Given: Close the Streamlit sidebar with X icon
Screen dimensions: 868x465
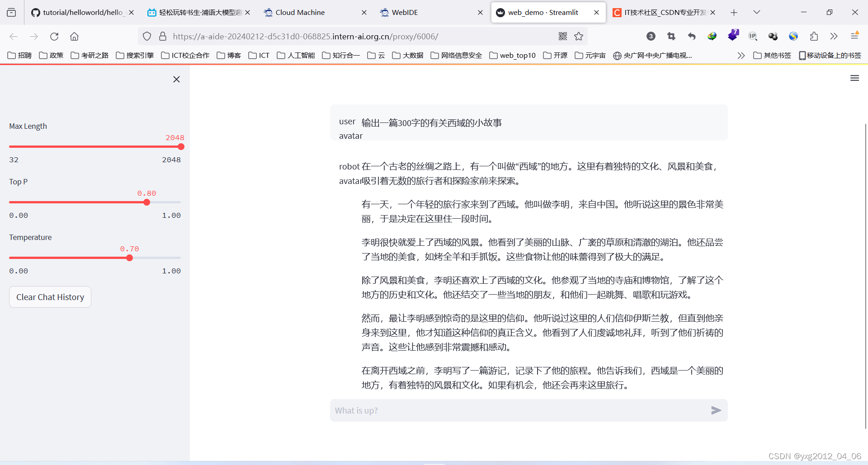Looking at the screenshot, I should [x=176, y=79].
